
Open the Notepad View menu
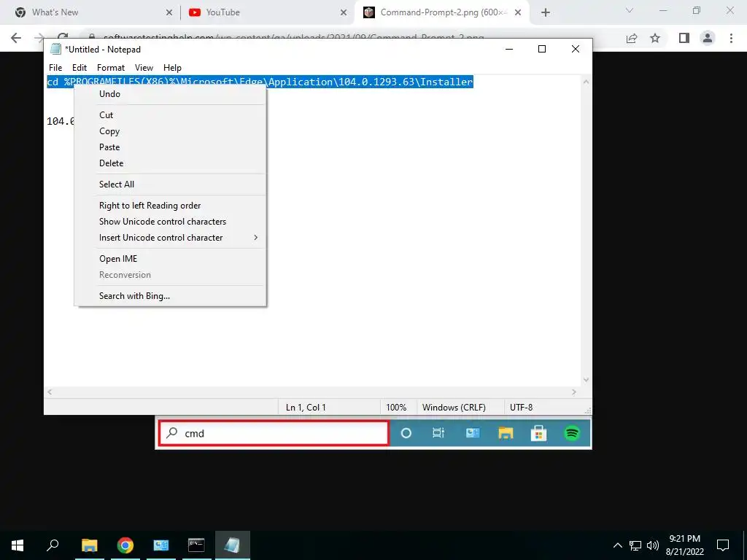[x=144, y=68]
